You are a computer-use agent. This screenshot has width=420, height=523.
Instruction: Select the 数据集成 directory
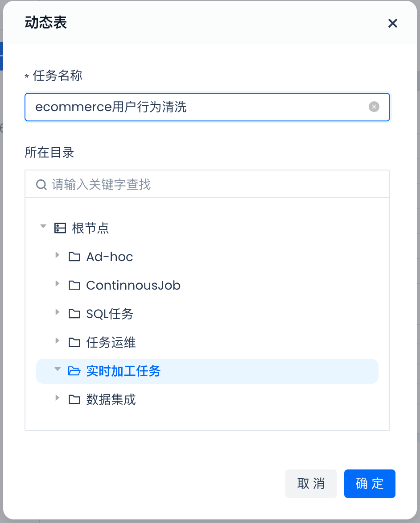[111, 399]
